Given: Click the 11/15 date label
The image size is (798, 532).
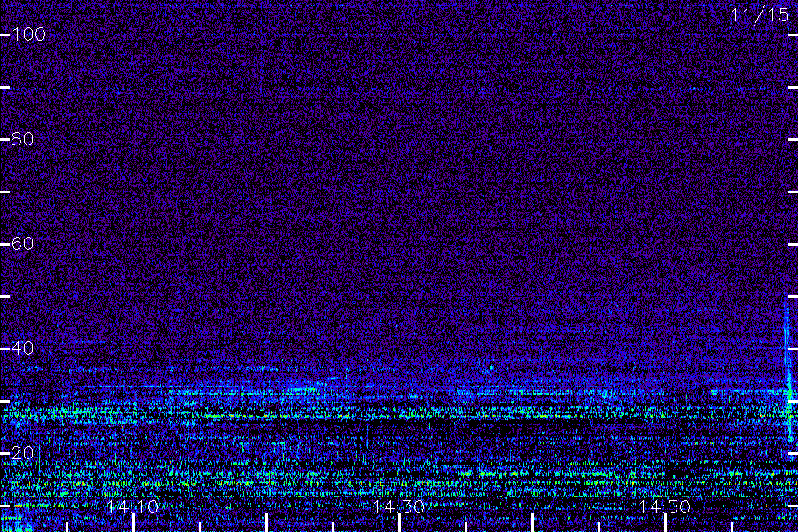Looking at the screenshot, I should coord(760,15).
